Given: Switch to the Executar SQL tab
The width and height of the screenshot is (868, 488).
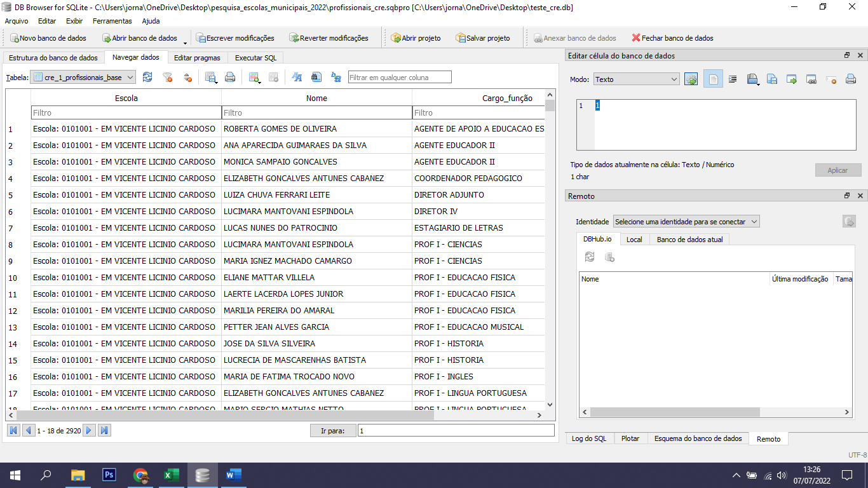Looking at the screenshot, I should coord(255,58).
